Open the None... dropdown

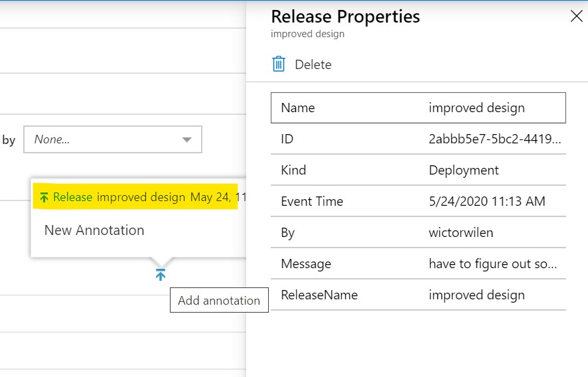(113, 139)
